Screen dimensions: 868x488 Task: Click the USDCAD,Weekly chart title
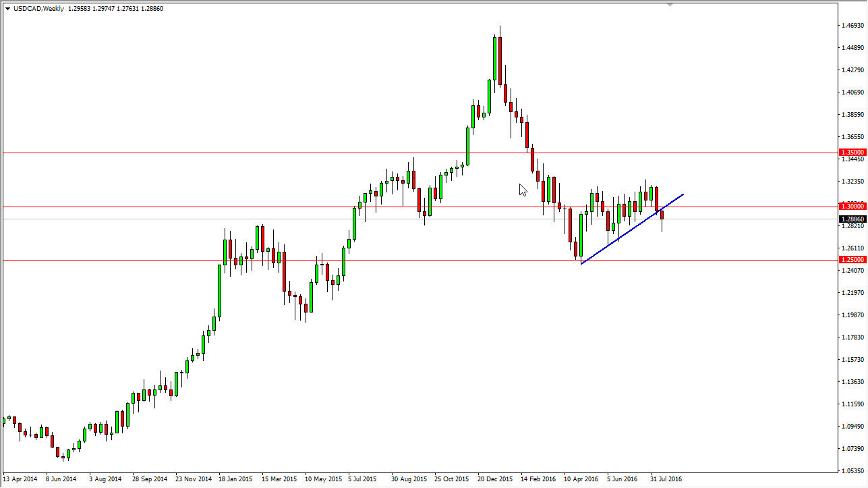click(38, 9)
